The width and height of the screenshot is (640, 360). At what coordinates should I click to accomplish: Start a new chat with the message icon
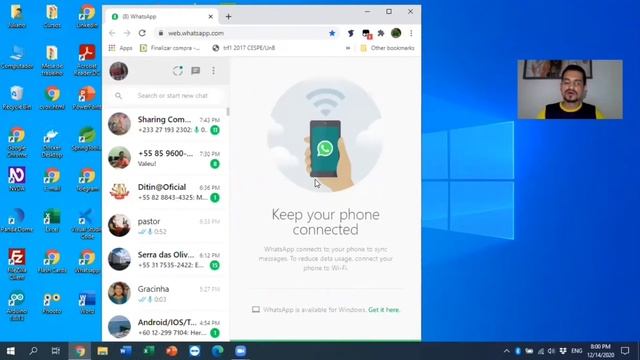tap(196, 71)
